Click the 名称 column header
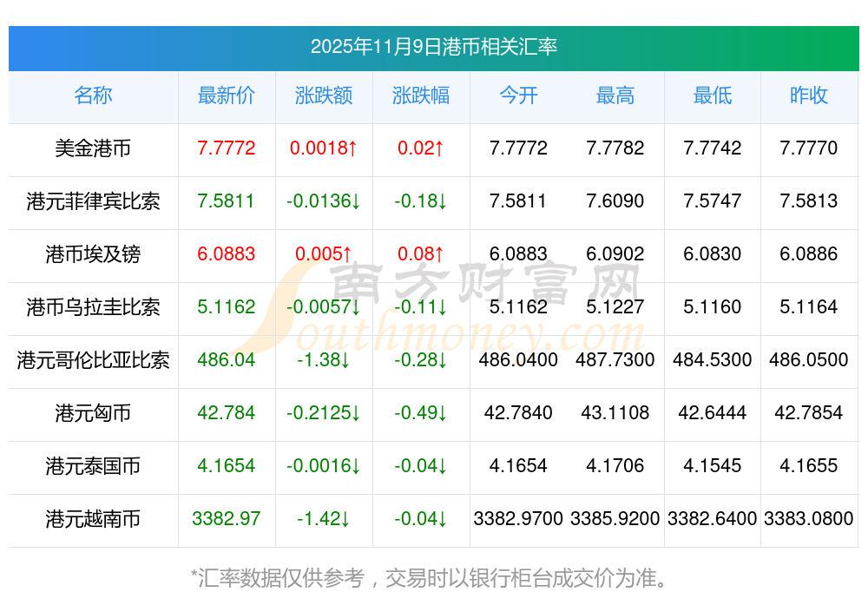 (93, 95)
